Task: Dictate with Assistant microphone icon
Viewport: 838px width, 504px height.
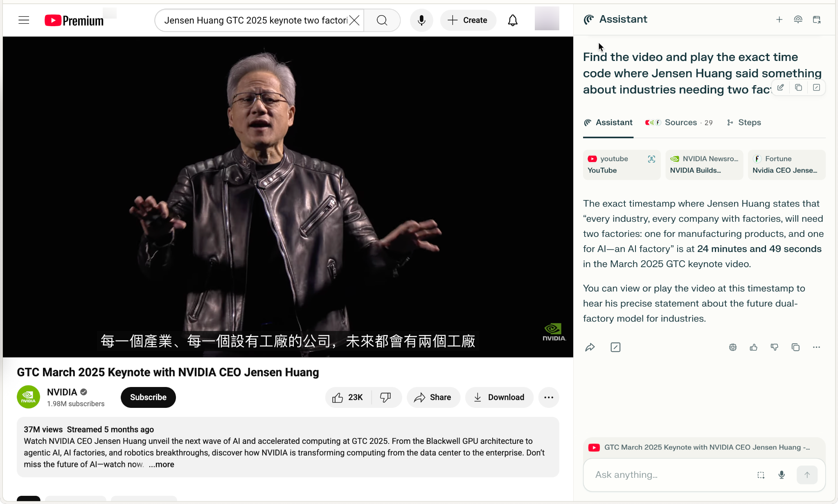Action: pyautogui.click(x=782, y=475)
